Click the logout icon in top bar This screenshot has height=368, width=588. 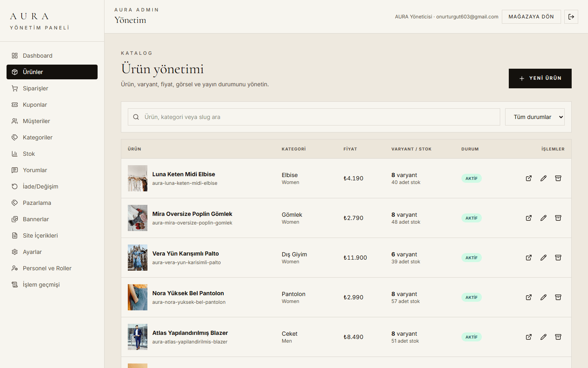(571, 17)
